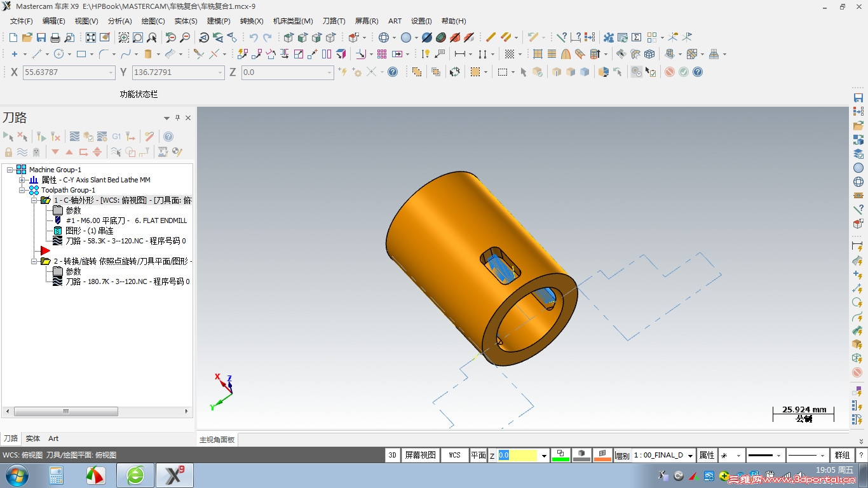
Task: Click the 层别 level button
Action: (x=622, y=456)
